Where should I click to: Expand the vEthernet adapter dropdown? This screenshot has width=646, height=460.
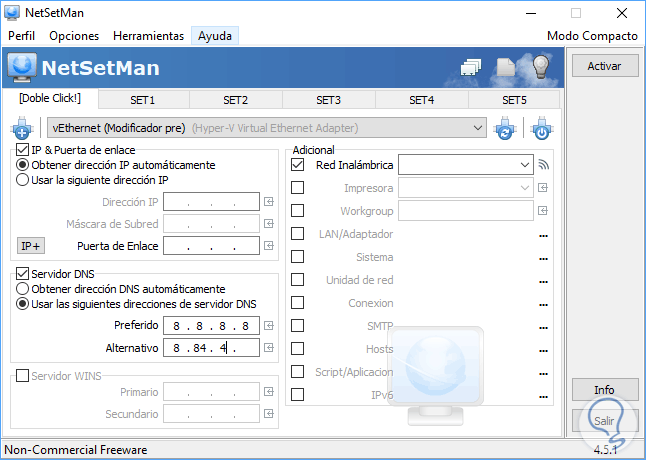(x=477, y=128)
